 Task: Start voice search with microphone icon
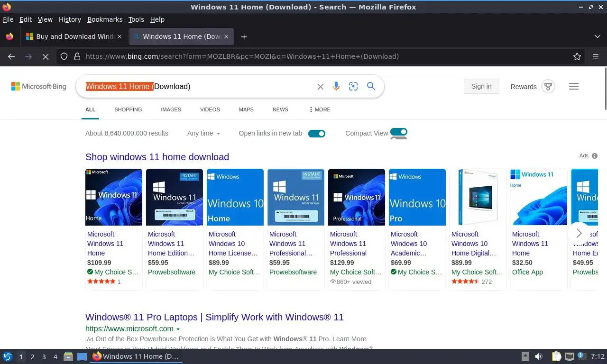coord(336,86)
